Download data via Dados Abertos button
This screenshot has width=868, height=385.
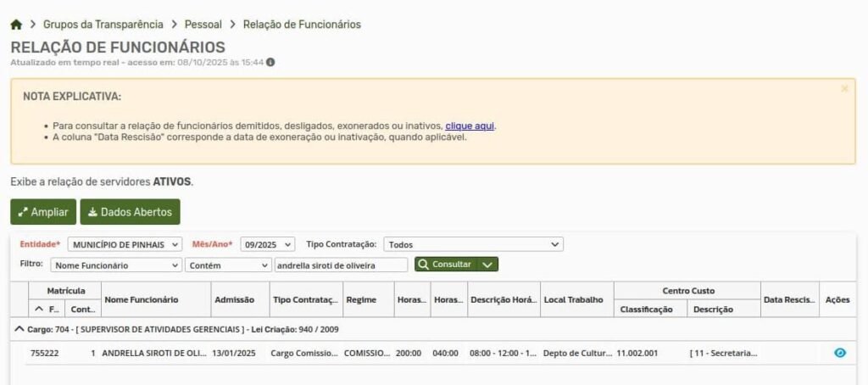point(130,212)
